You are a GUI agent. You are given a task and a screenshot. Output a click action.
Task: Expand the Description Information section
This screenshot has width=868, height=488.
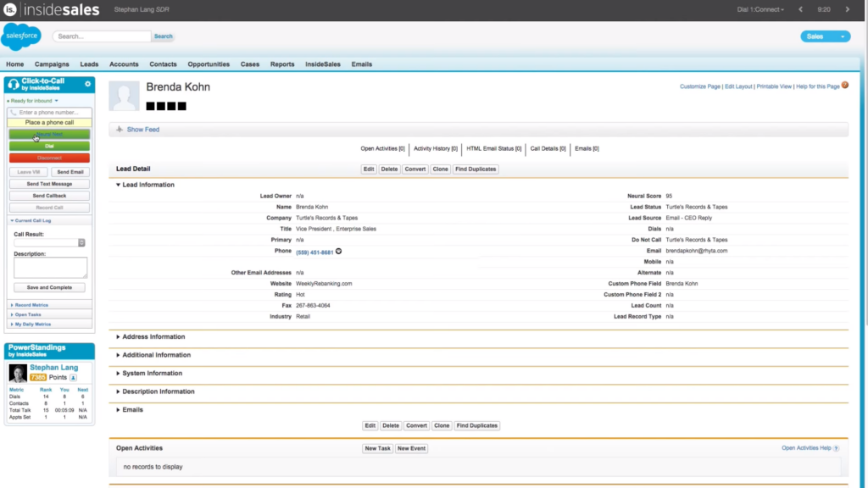(x=155, y=391)
